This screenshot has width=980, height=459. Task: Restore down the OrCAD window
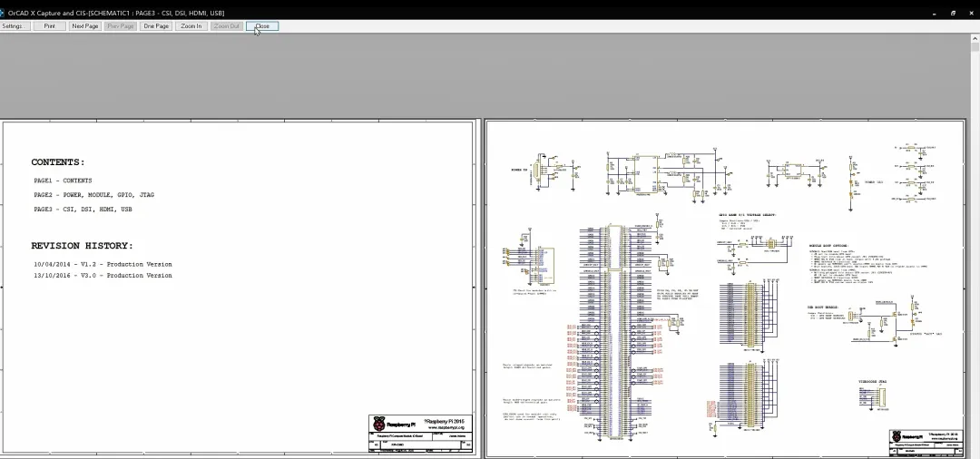tap(953, 13)
